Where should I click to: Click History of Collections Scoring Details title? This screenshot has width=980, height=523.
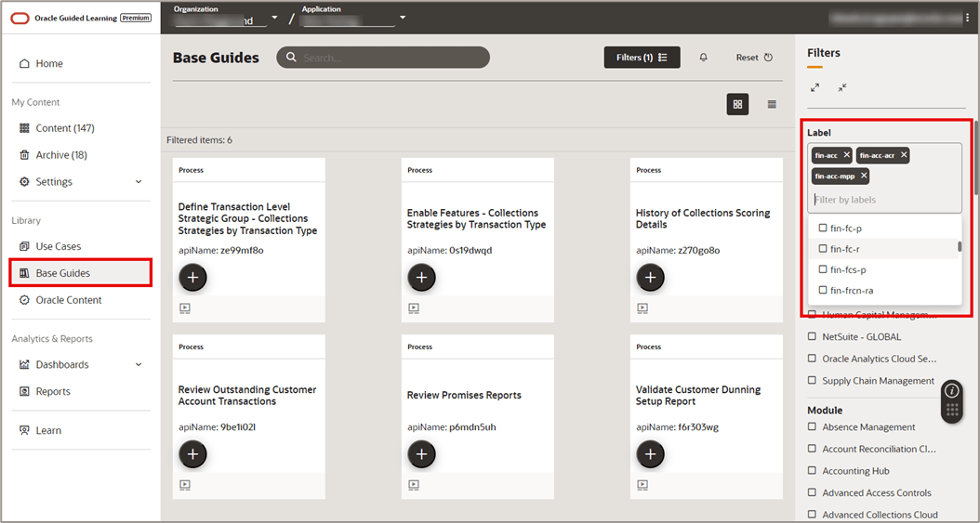(x=703, y=218)
